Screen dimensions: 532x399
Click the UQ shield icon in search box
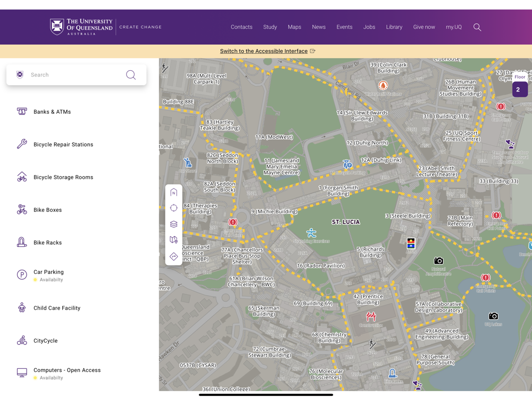pyautogui.click(x=20, y=74)
